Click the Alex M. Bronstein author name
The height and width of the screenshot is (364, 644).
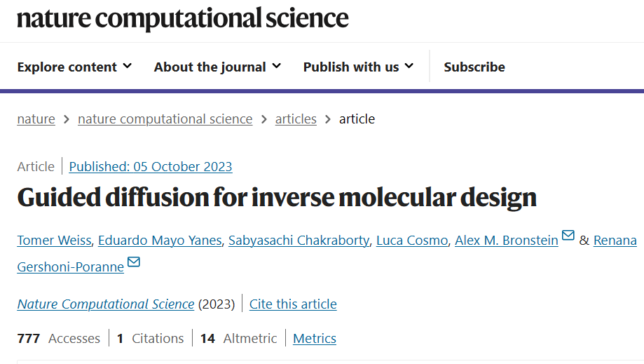click(x=507, y=241)
